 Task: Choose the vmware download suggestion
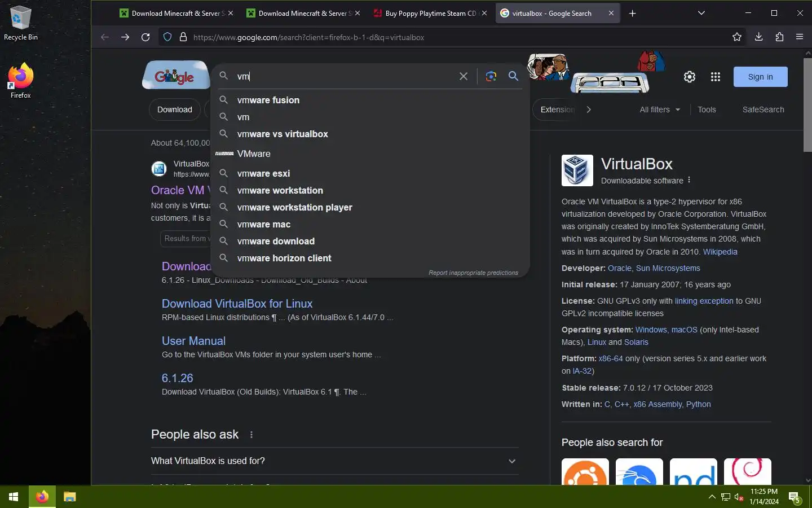(370, 241)
